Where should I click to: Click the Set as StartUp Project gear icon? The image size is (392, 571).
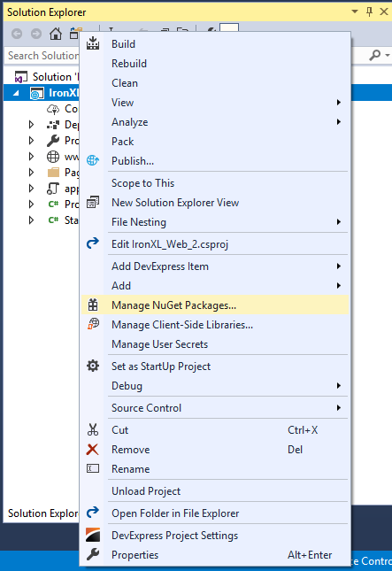[93, 366]
